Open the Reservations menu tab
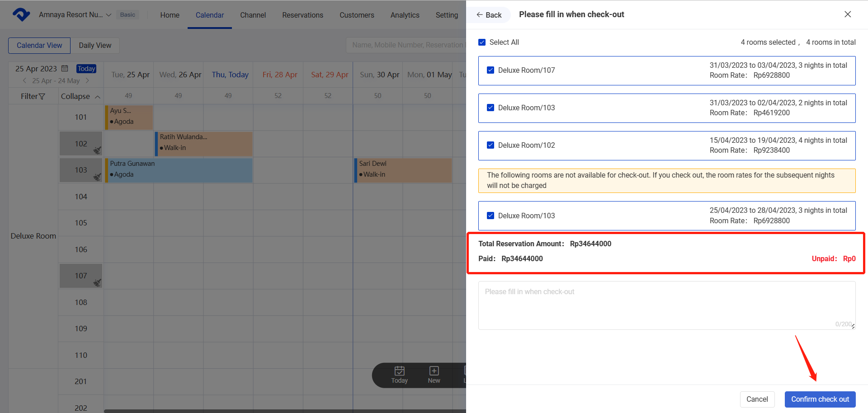Image resolution: width=868 pixels, height=413 pixels. (x=302, y=15)
